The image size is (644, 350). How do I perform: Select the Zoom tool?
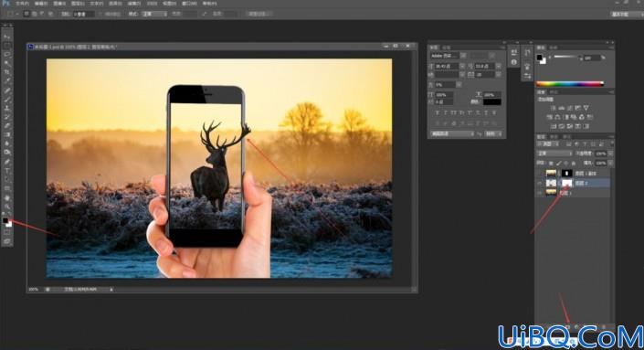[x=7, y=207]
